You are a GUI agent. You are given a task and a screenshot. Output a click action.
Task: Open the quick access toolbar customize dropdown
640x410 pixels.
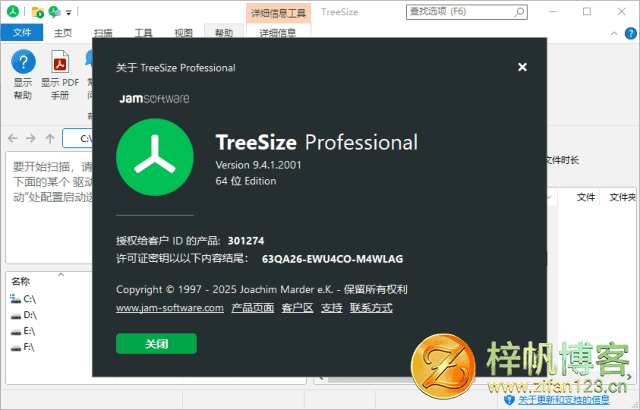pyautogui.click(x=69, y=13)
